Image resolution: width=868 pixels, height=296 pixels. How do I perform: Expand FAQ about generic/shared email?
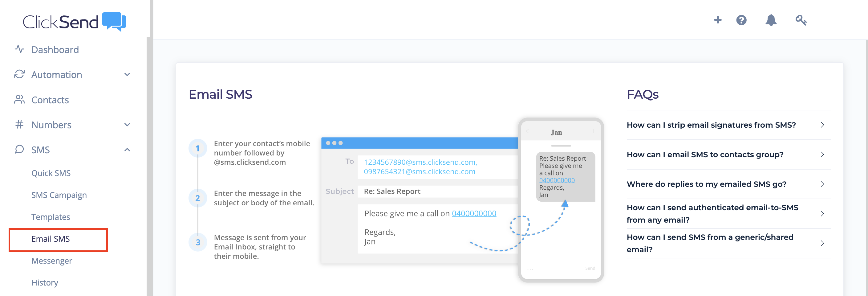tap(728, 243)
